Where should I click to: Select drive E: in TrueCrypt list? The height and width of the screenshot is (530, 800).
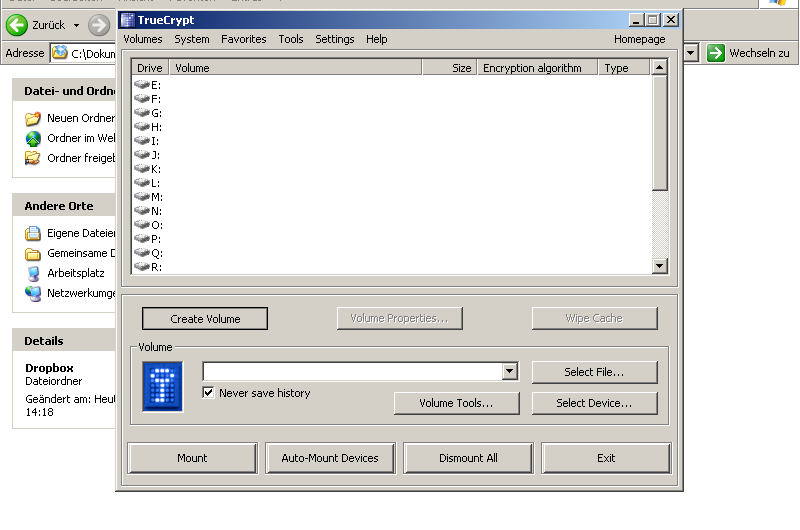148,85
